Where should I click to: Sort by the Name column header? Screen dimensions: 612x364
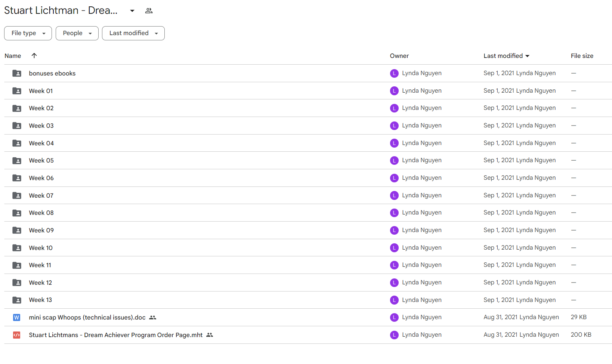[x=13, y=56]
